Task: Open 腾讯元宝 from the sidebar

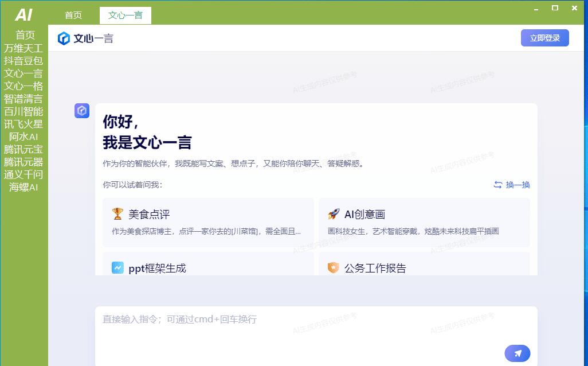Action: pos(23,149)
